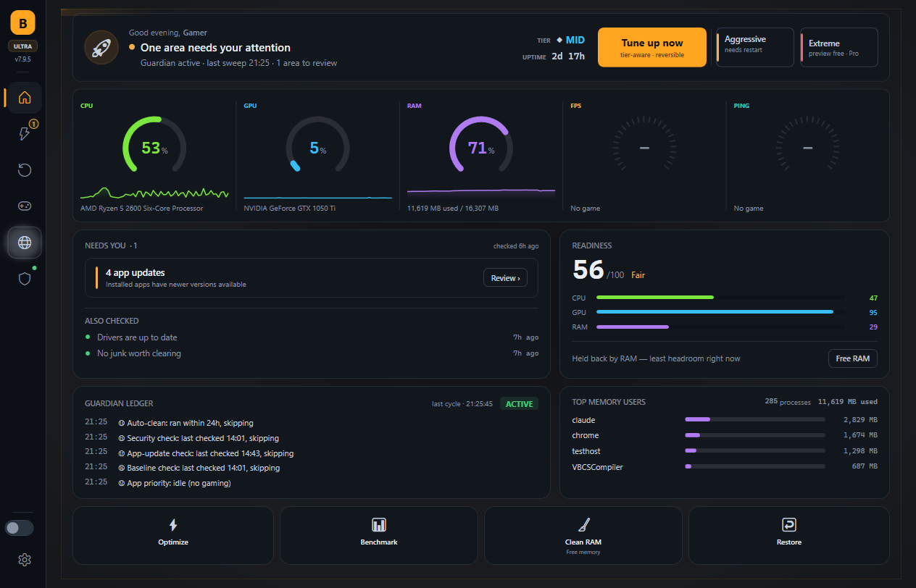Click the readiness CPU progress bar

point(720,298)
